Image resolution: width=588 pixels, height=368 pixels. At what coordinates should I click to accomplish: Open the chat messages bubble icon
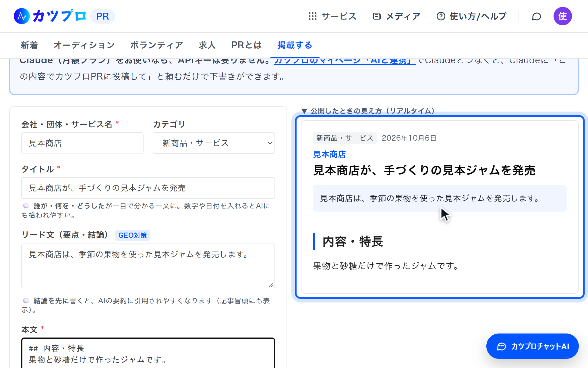536,16
